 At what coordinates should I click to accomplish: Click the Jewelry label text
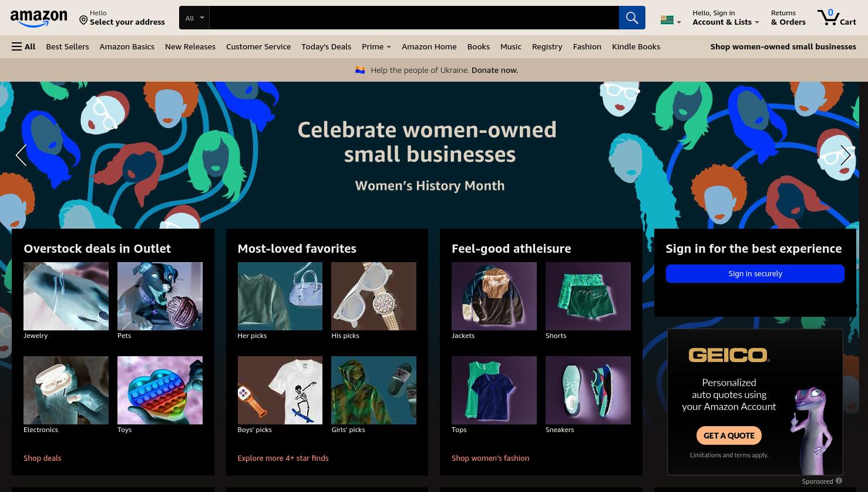coord(35,336)
